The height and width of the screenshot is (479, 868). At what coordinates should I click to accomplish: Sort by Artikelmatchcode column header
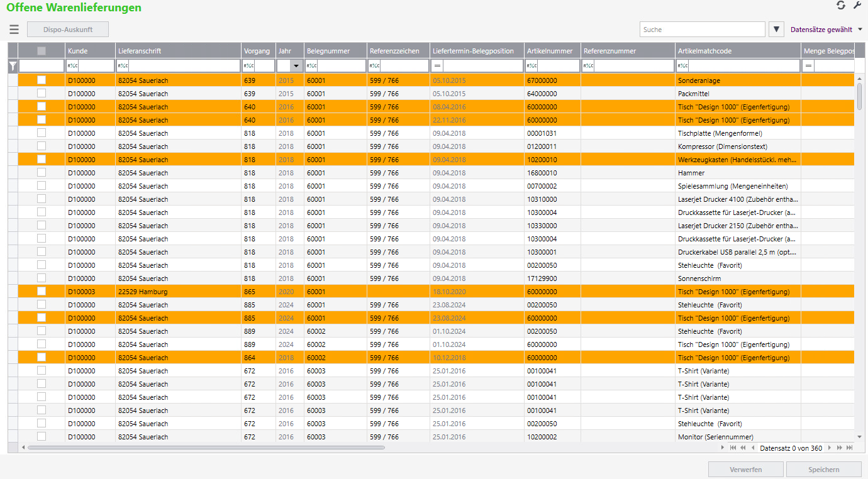704,51
